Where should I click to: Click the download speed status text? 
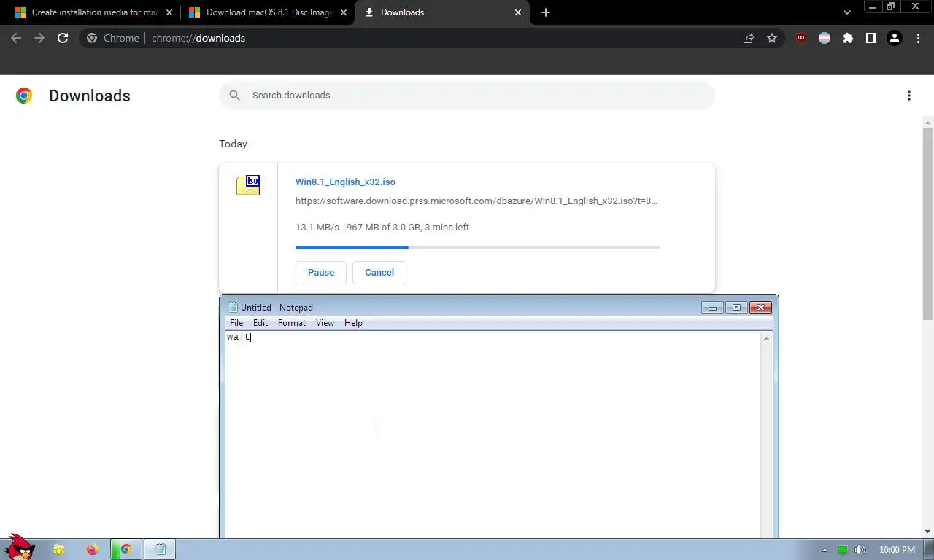click(x=382, y=227)
